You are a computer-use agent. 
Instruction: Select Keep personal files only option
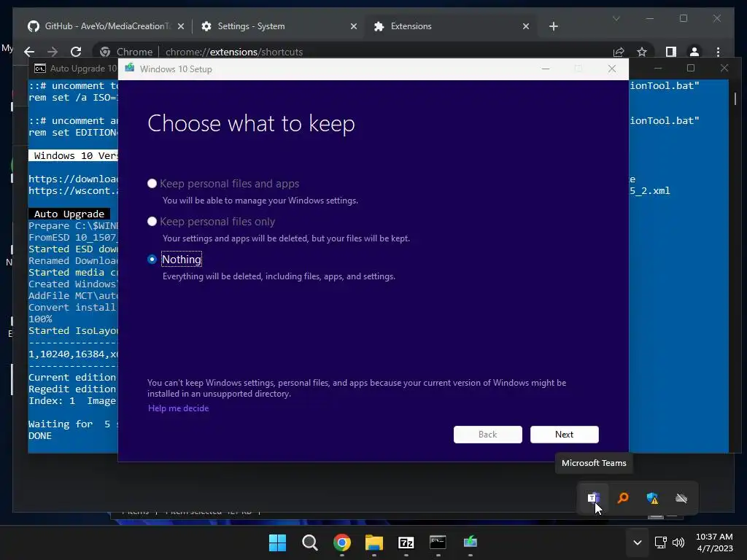(152, 222)
